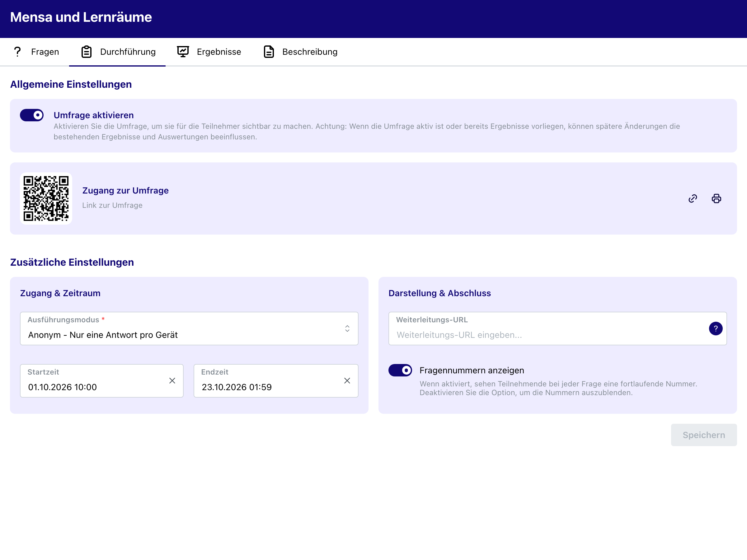Click the Ausführungsmodus chevron arrows

[347, 329]
